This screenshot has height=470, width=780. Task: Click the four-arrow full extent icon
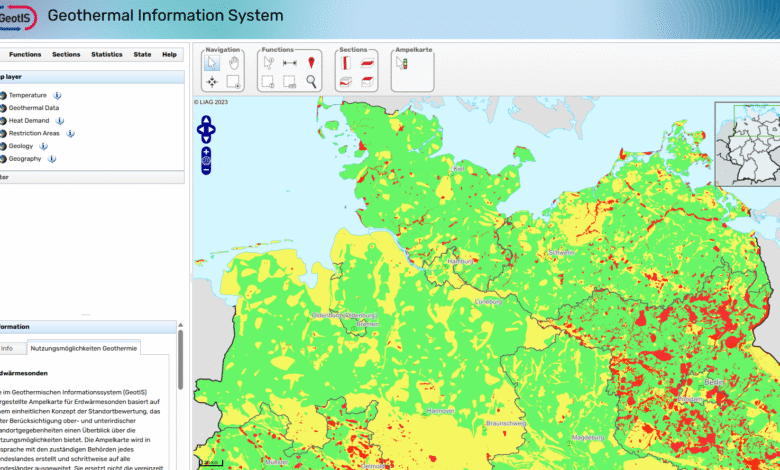212,82
